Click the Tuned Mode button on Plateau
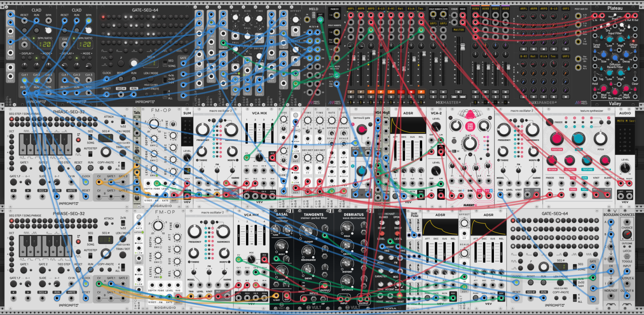Viewport: 644px width, 315px height. pyautogui.click(x=596, y=41)
